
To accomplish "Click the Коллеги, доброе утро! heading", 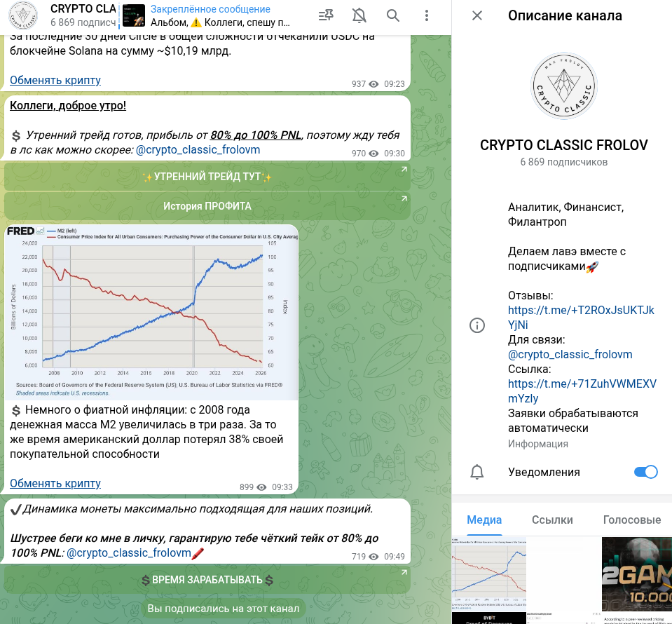I will click(x=68, y=105).
